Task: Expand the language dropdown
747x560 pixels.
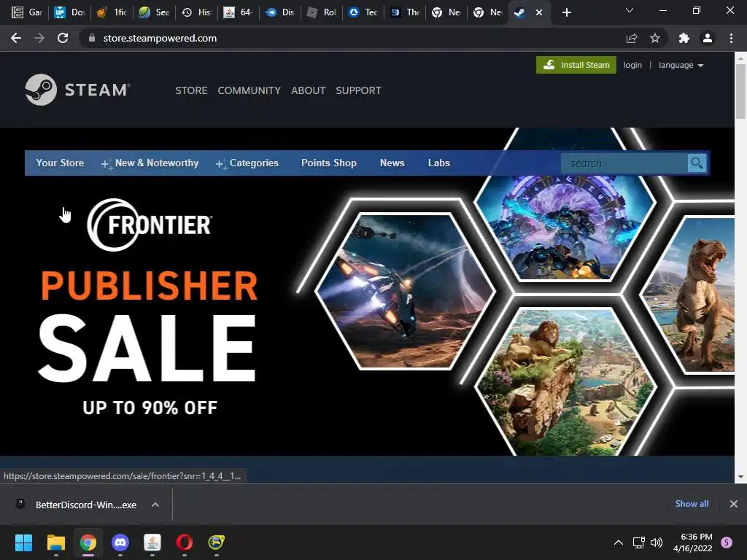Action: (681, 65)
